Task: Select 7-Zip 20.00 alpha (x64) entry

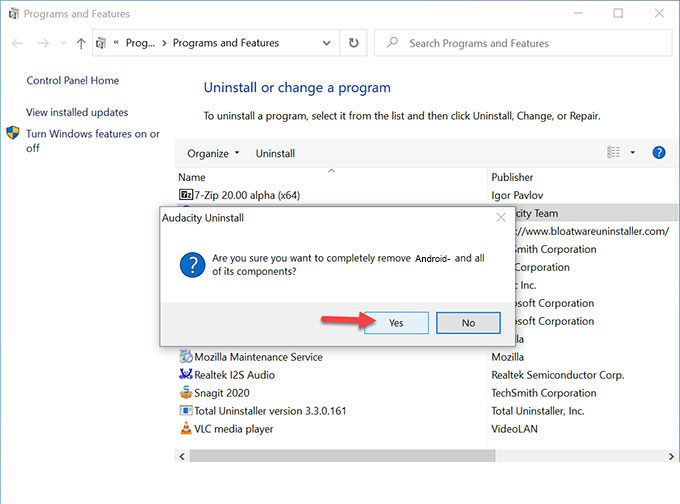Action: tap(247, 195)
